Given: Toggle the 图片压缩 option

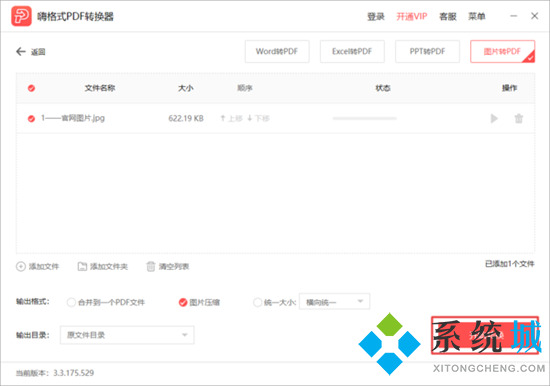Looking at the screenshot, I should [x=183, y=302].
